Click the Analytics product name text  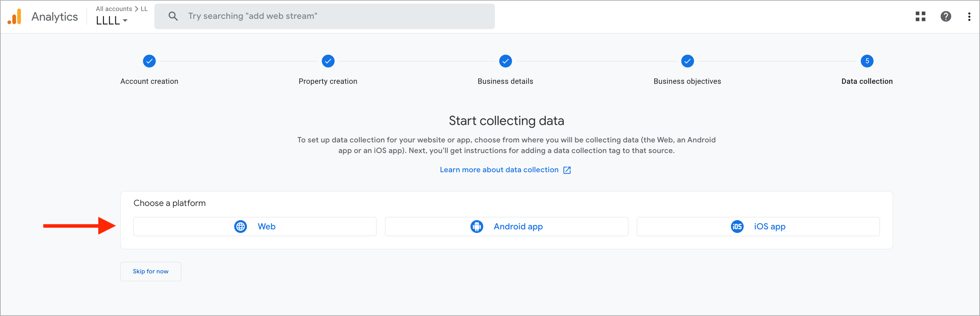point(55,17)
